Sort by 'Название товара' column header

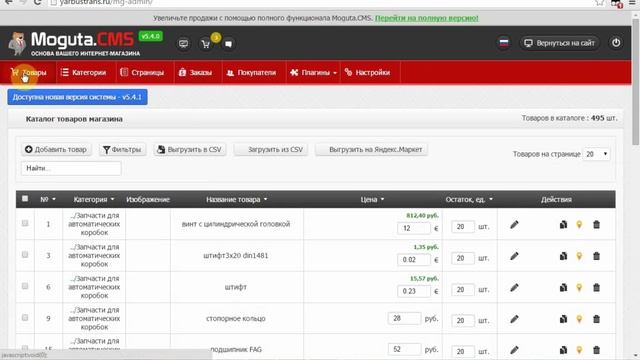(x=236, y=200)
